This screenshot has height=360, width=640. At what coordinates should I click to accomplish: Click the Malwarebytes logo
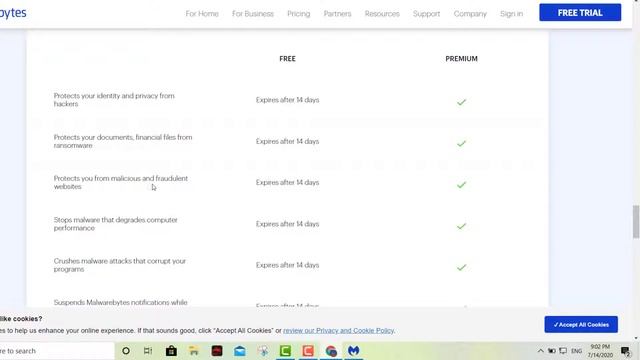tap(13, 13)
